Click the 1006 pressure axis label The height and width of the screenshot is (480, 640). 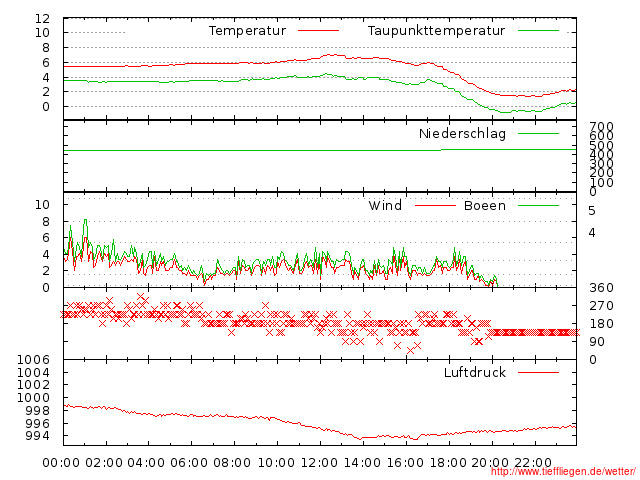(x=33, y=360)
